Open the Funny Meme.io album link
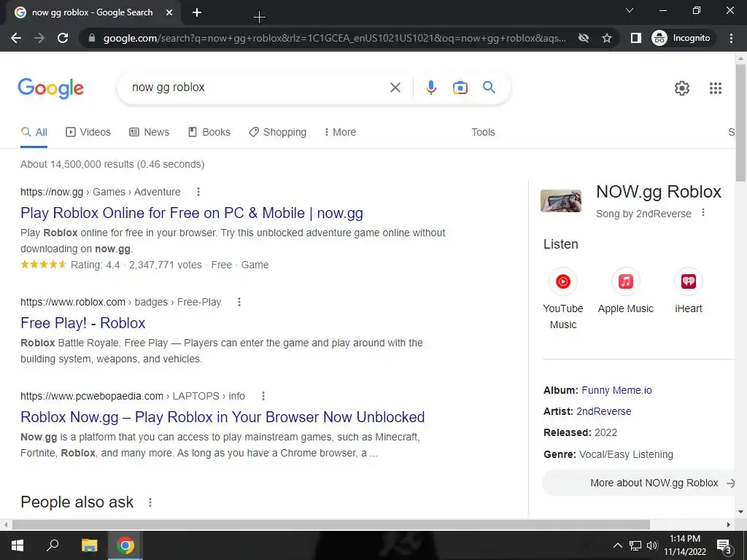Viewport: 747px width, 560px height. 616,391
